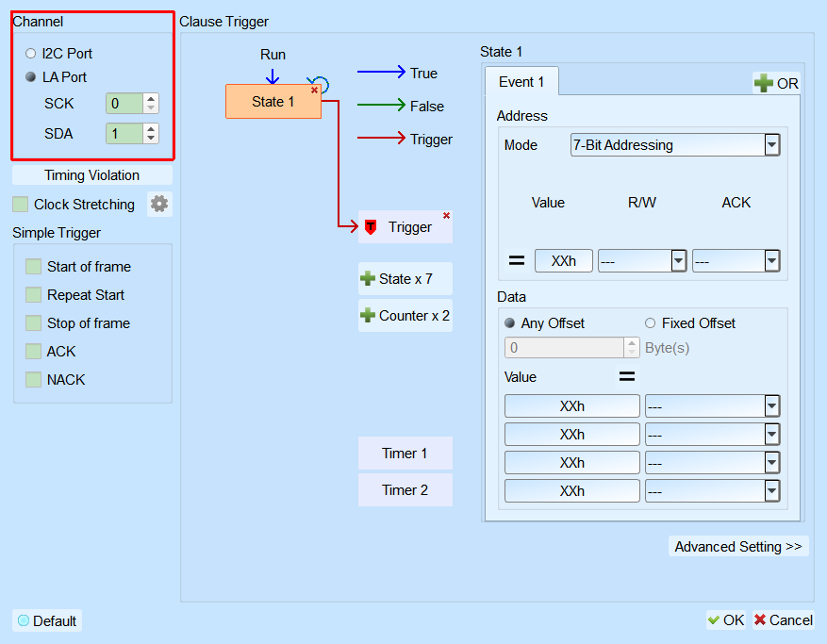This screenshot has height=644, width=827.
Task: Click the Timer 1 button
Action: 405,454
